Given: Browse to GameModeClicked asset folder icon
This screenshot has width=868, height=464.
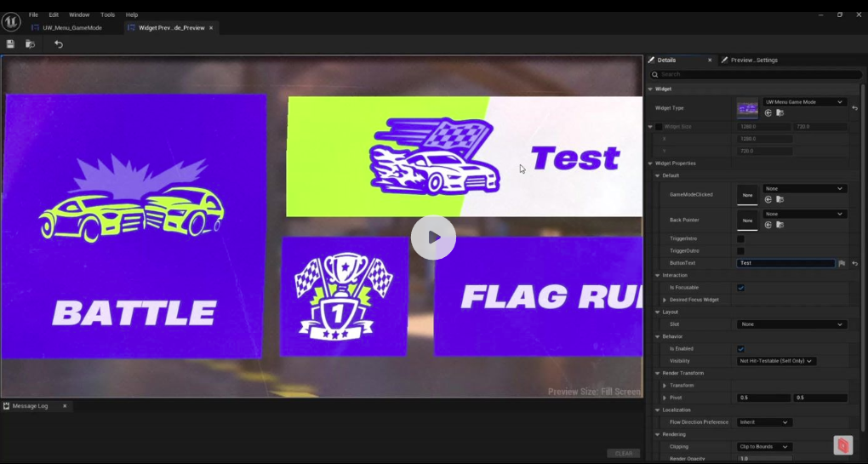Looking at the screenshot, I should point(780,199).
